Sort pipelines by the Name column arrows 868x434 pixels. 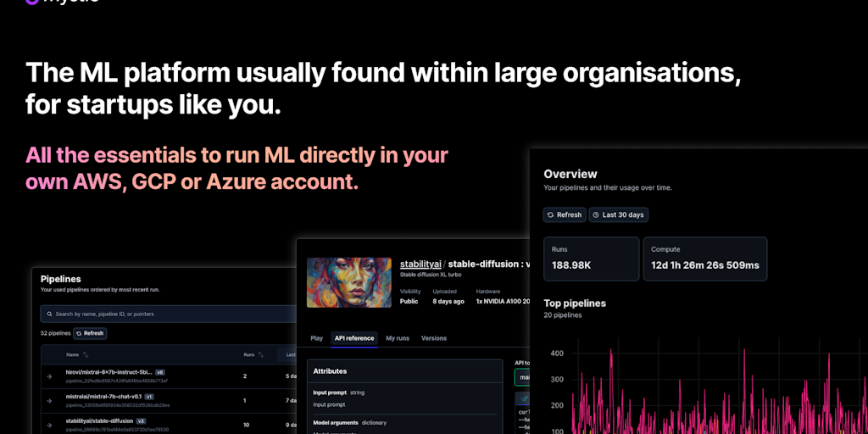[x=86, y=355]
